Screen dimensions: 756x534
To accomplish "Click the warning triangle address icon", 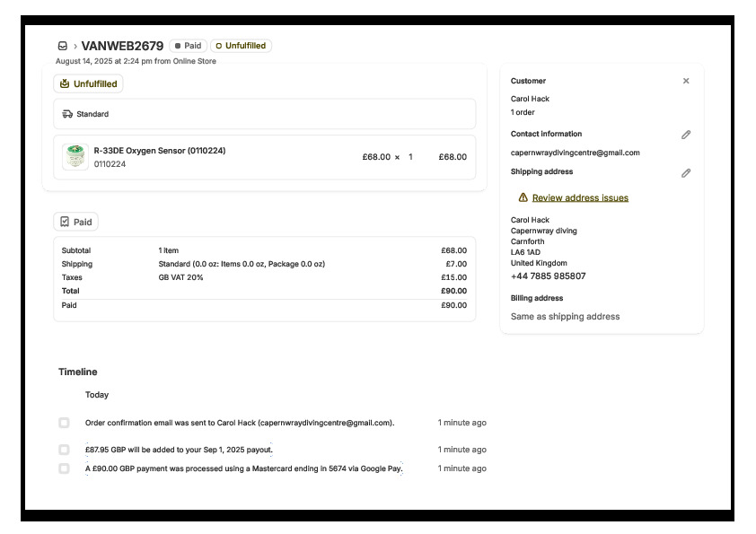I will (523, 197).
